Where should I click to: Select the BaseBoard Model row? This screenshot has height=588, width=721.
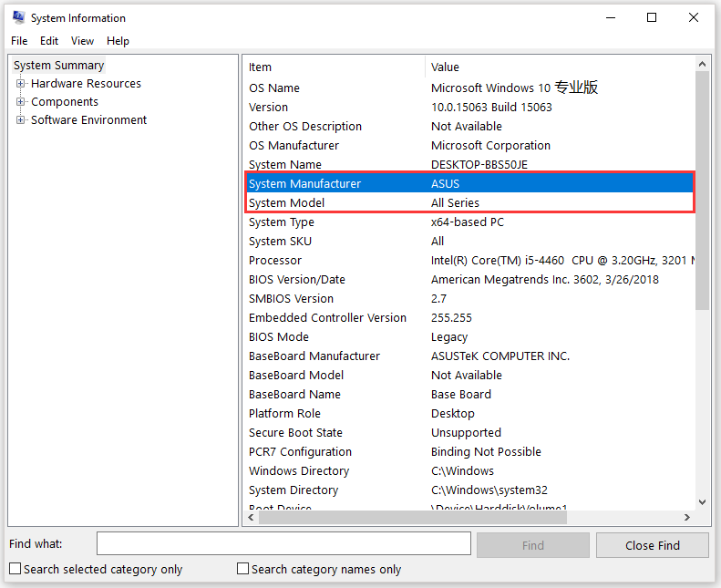pos(469,376)
